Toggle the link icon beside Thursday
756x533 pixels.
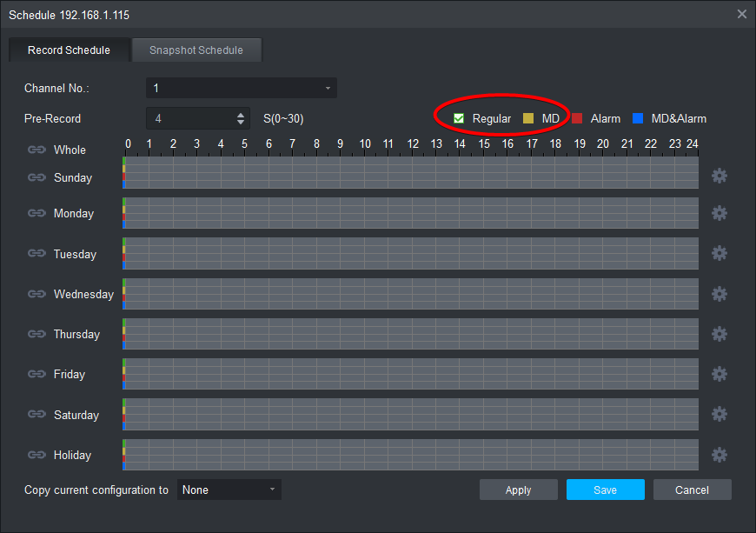[36, 334]
